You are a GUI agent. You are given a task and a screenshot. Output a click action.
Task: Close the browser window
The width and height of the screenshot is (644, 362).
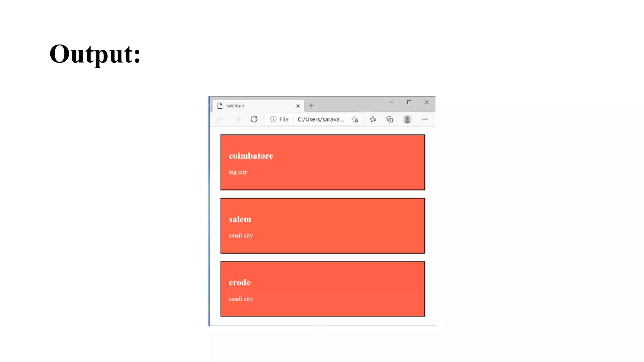pyautogui.click(x=427, y=102)
